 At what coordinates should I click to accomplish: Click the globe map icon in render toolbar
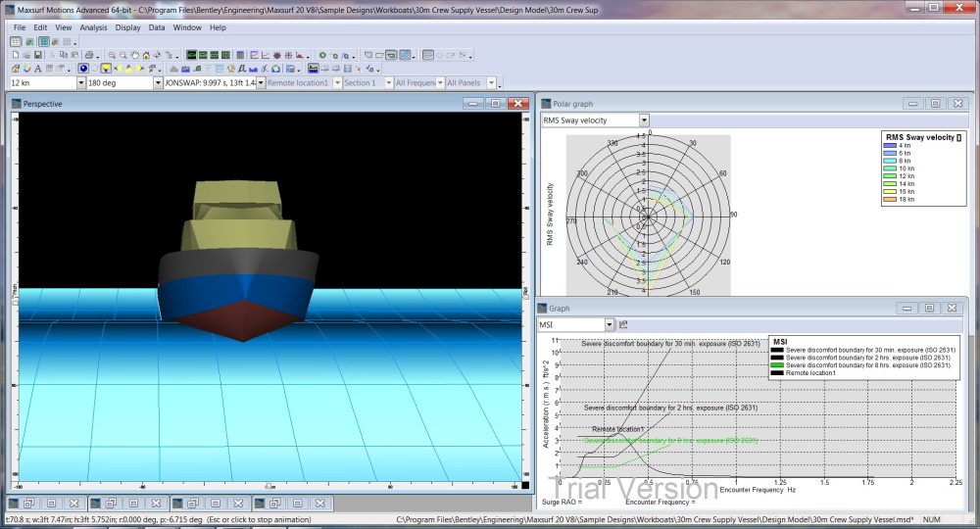tap(230, 68)
